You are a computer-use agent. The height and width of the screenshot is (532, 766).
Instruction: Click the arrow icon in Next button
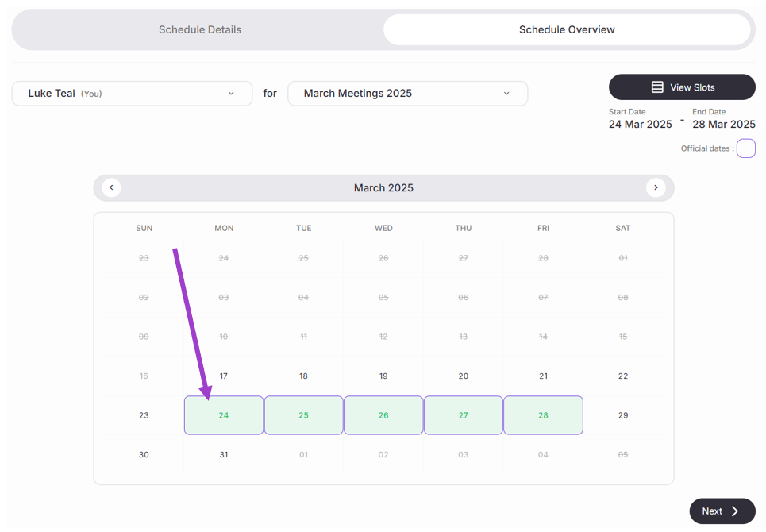[735, 511]
